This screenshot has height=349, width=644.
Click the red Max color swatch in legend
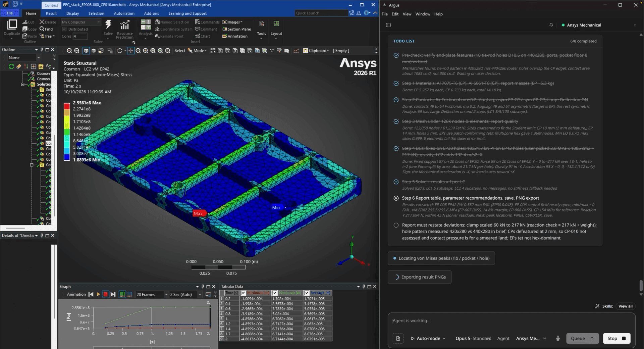click(67, 106)
